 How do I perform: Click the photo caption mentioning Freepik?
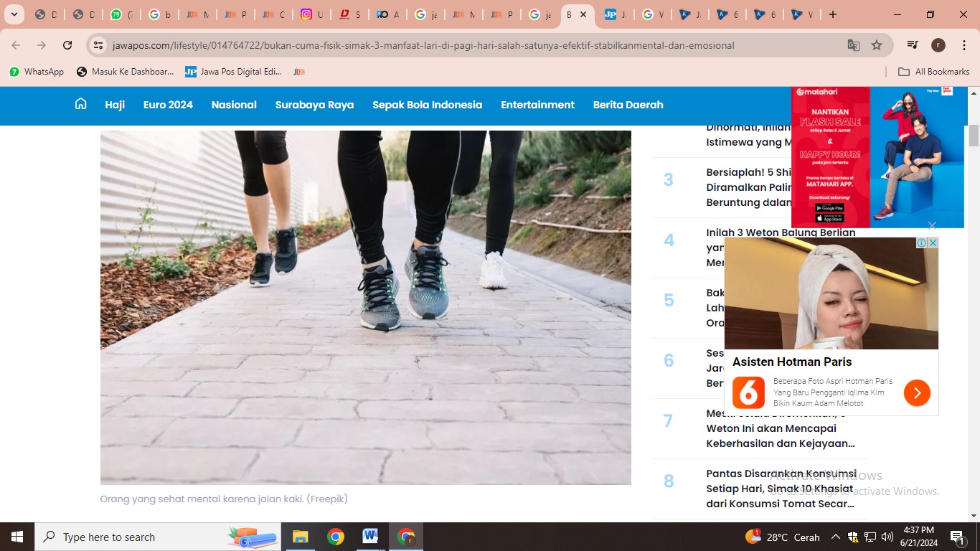(224, 499)
